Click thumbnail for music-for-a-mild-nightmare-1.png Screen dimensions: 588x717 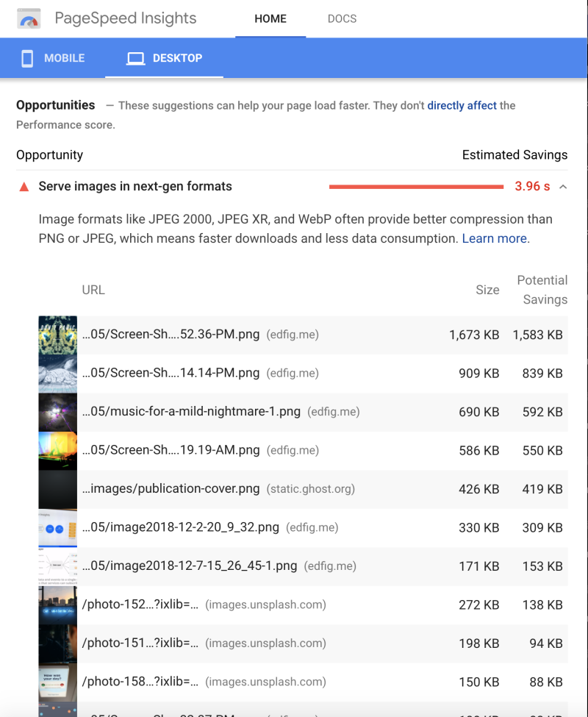57,413
